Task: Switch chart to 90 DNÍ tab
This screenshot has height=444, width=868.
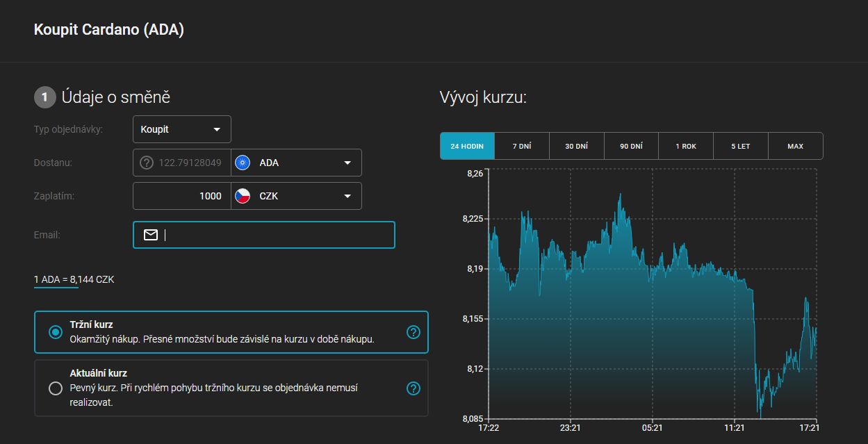Action: tap(631, 146)
